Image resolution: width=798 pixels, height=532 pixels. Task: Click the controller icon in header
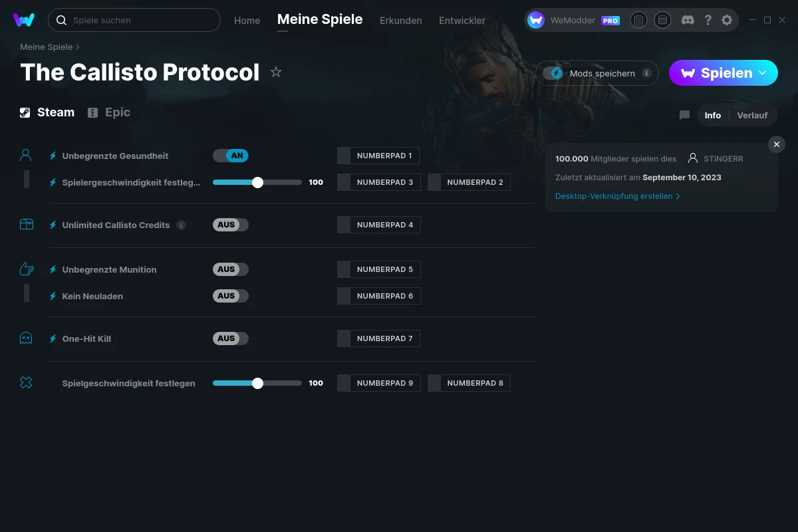[638, 20]
